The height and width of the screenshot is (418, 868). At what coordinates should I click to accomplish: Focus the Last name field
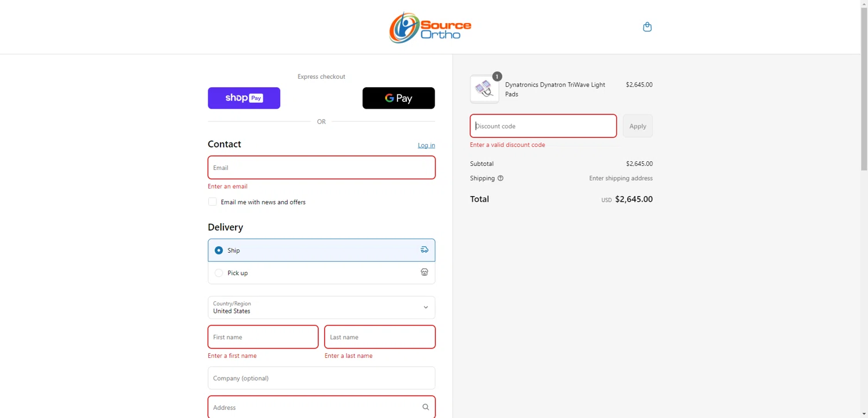pos(380,337)
